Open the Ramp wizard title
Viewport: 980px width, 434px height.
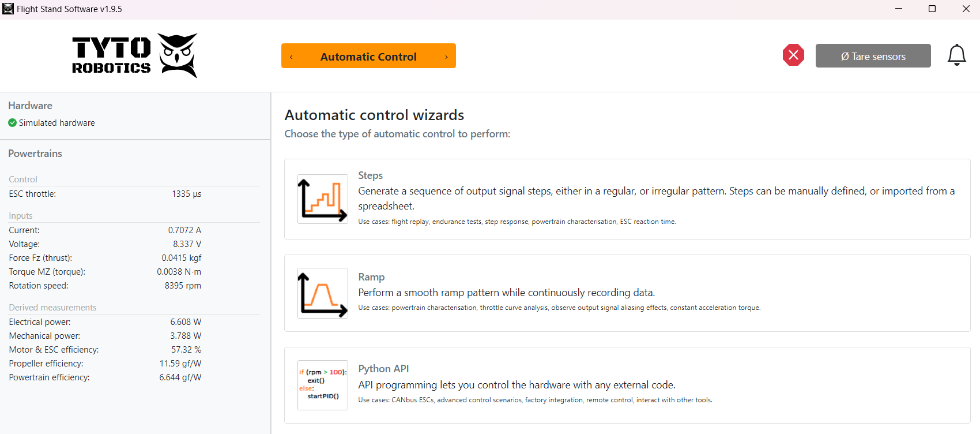click(371, 277)
